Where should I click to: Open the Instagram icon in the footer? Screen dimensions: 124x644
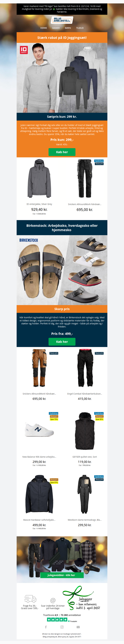coord(62,627)
